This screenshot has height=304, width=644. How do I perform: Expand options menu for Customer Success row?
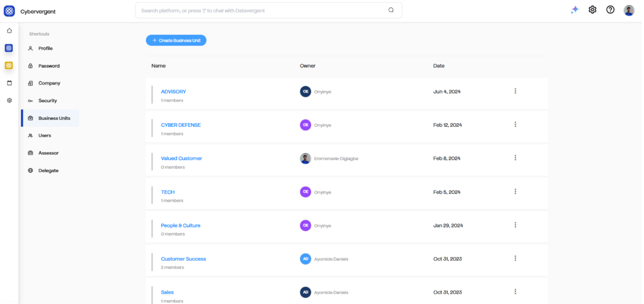pos(515,259)
